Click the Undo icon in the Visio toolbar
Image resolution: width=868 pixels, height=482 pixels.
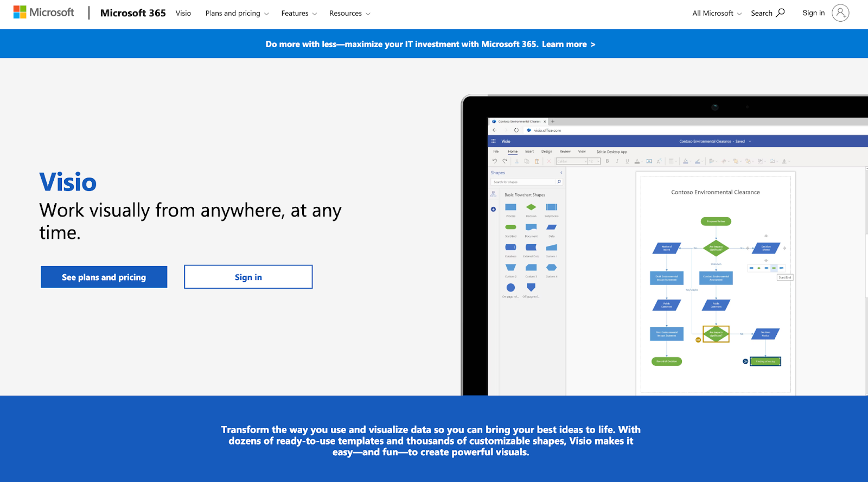[495, 161]
